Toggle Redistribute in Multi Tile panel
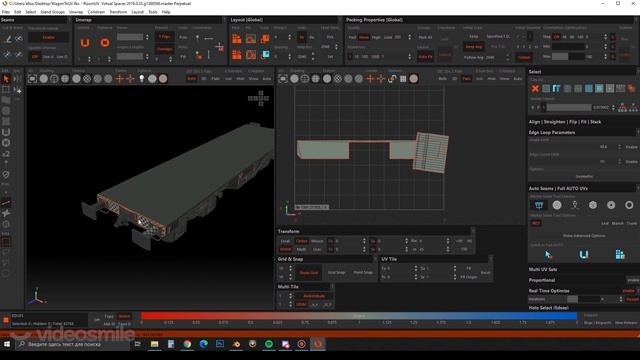Screen dimensions: 640x360 pos(314,296)
